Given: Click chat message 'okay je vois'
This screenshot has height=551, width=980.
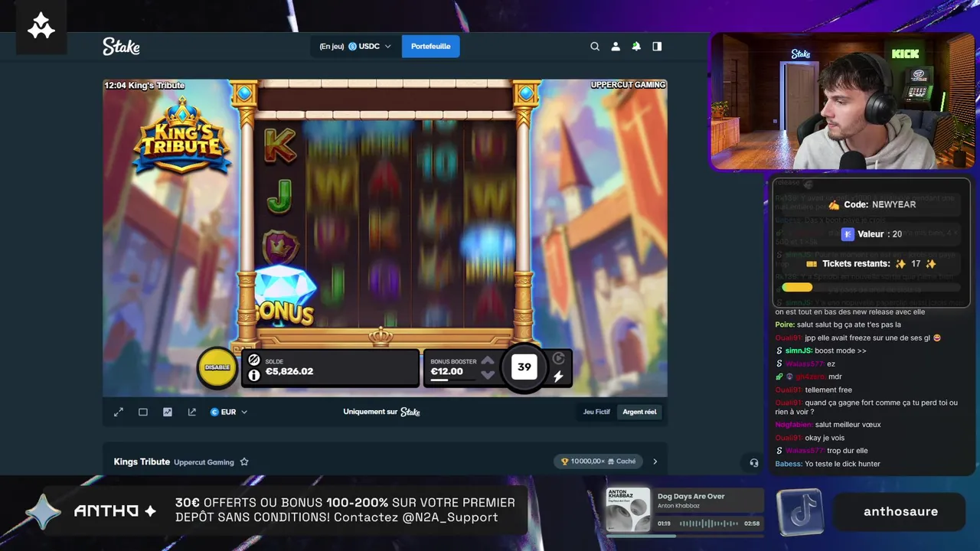Looking at the screenshot, I should pos(825,438).
